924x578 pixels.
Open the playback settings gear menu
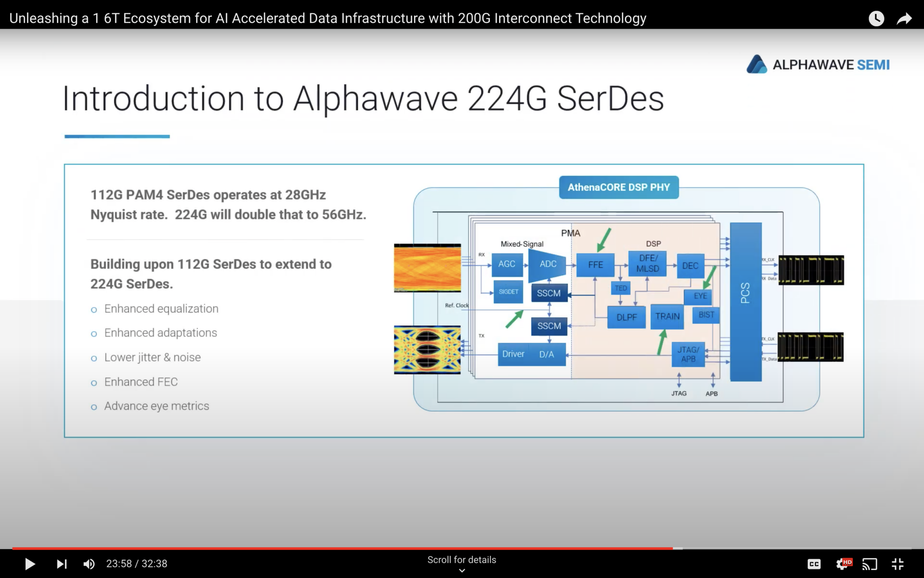coord(841,564)
